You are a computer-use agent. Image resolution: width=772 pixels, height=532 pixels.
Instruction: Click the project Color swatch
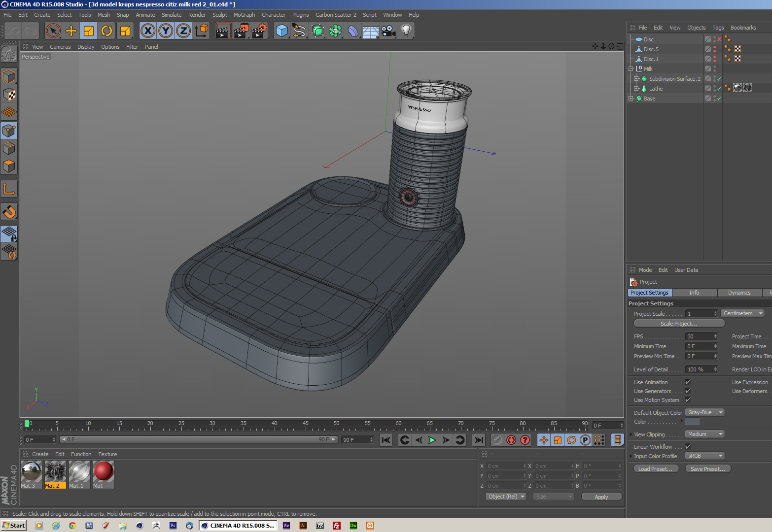pyautogui.click(x=692, y=422)
